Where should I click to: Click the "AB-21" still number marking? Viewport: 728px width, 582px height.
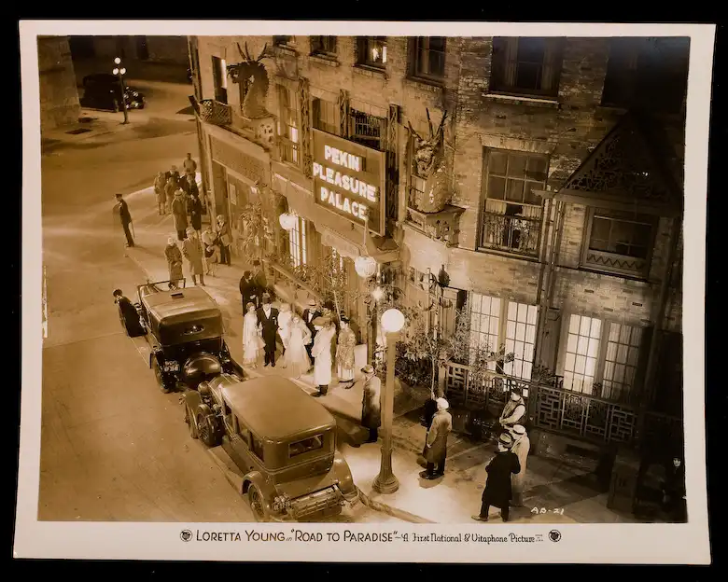click(547, 511)
